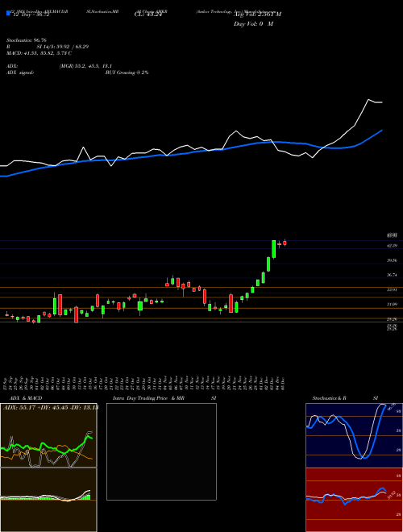Click the 'ADX: 55.17 +DY: 45.45 -DY: 13.13' header
The image size is (403, 532).
click(x=51, y=407)
